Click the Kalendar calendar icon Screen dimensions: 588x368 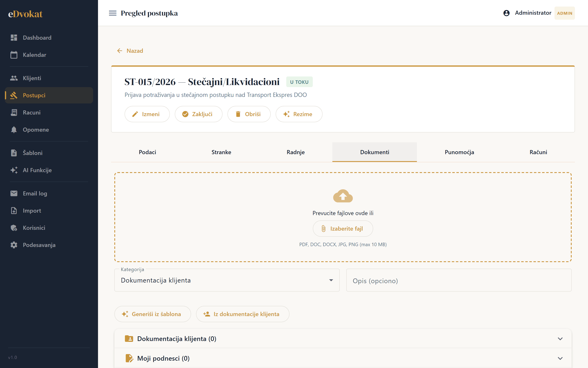(x=14, y=55)
